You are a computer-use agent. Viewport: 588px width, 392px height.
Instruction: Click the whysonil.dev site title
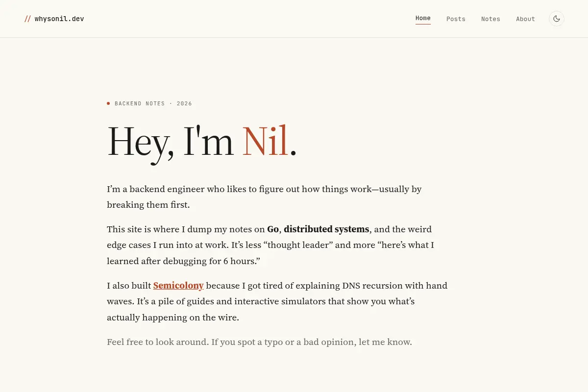(x=59, y=19)
